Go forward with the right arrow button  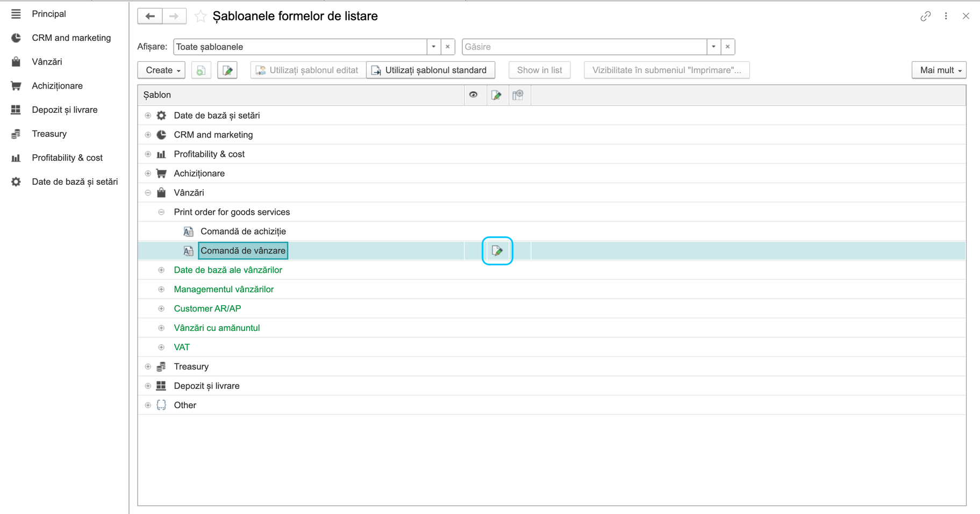[174, 16]
